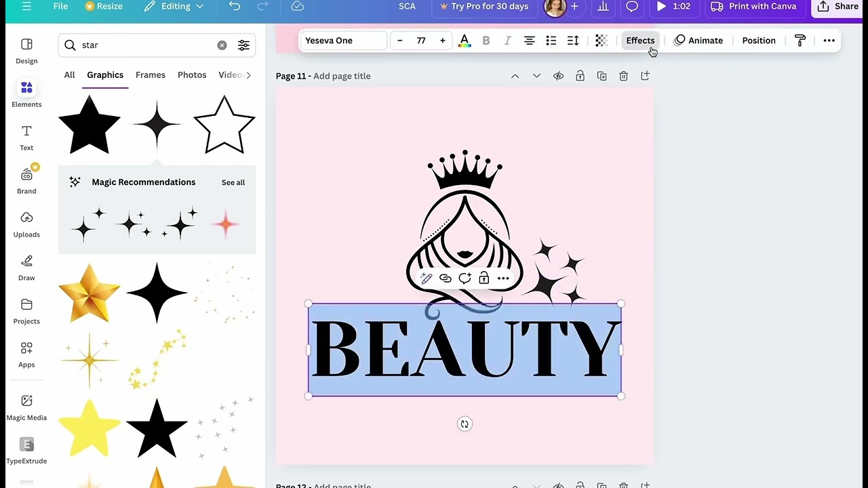Open line spacing options
This screenshot has width=868, height=488.
point(573,41)
